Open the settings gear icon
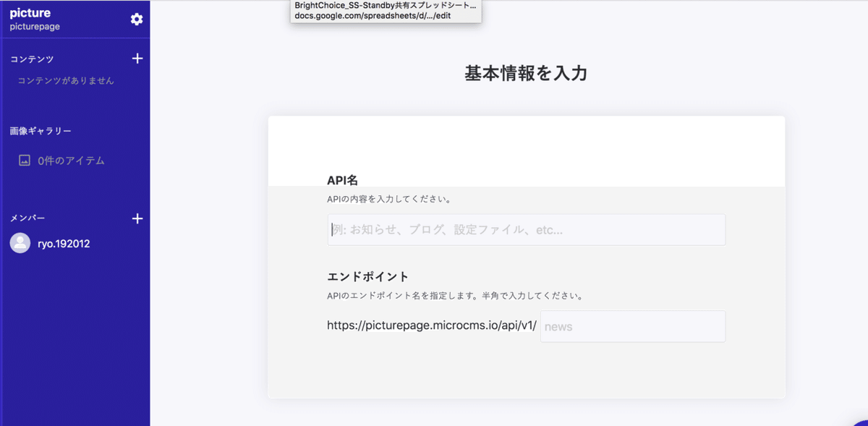Viewport: 868px width, 426px height. [137, 20]
